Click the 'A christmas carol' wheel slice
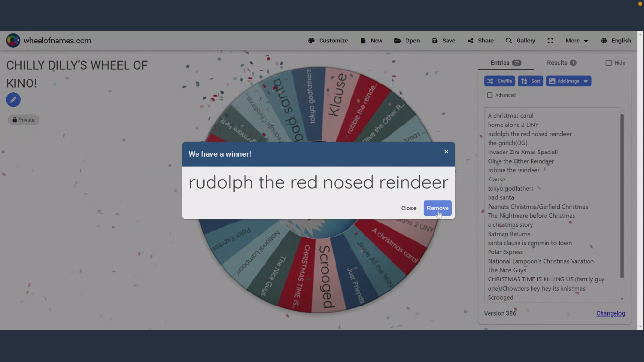The image size is (644, 362). pyautogui.click(x=394, y=245)
